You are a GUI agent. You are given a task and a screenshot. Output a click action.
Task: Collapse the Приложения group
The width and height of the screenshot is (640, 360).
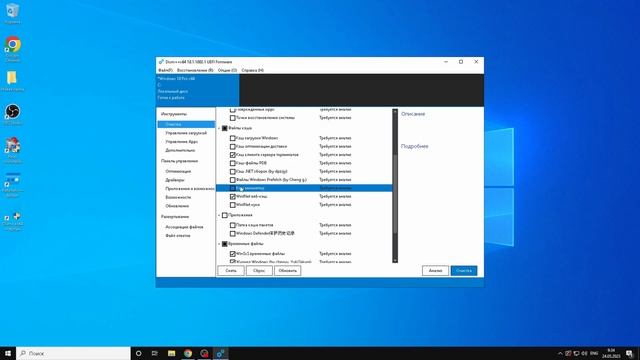(x=219, y=215)
